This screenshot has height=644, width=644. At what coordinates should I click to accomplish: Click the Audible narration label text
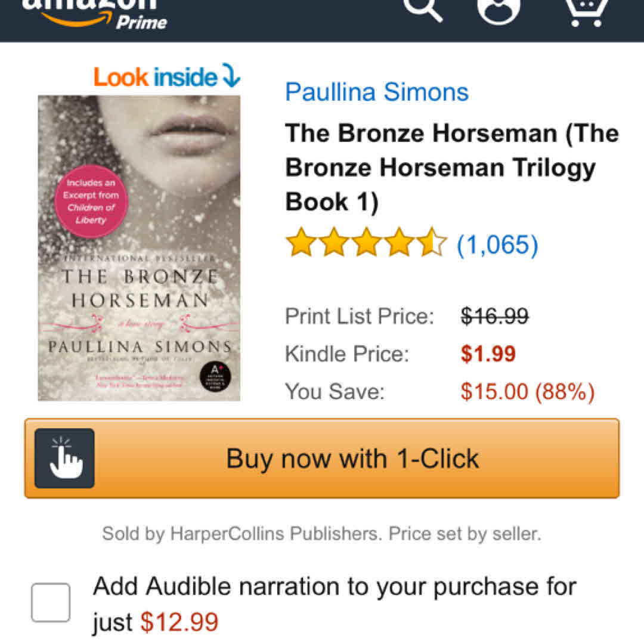pyautogui.click(x=334, y=587)
